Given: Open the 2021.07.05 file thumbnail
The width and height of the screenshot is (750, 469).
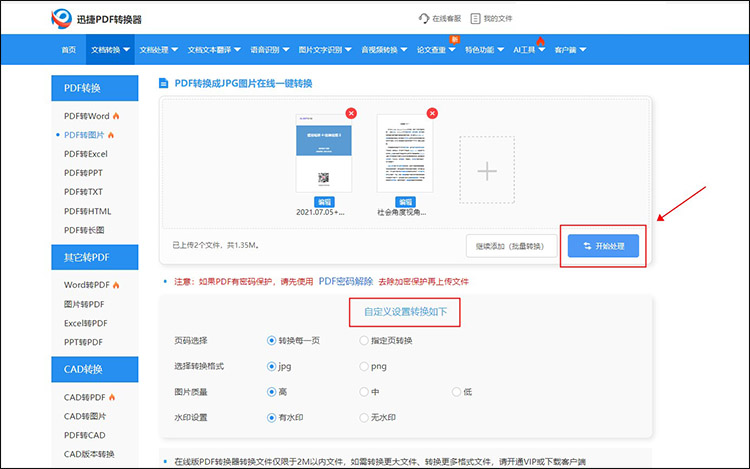Looking at the screenshot, I should 324,153.
